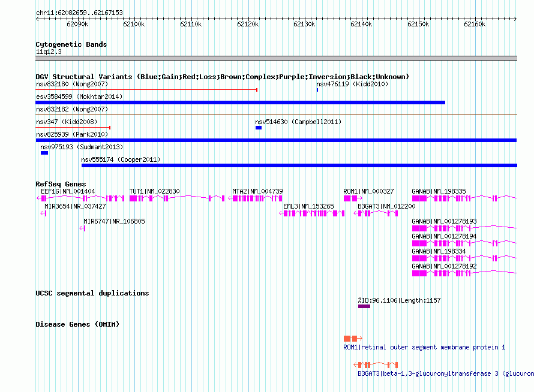Click the %ID:96.1106|Length:1157 label

click(399, 300)
